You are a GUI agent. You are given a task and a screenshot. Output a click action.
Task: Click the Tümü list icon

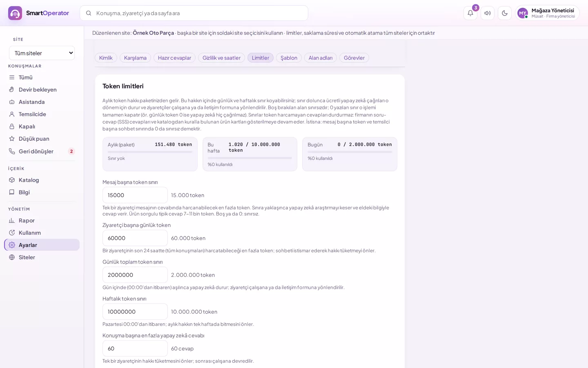12,77
